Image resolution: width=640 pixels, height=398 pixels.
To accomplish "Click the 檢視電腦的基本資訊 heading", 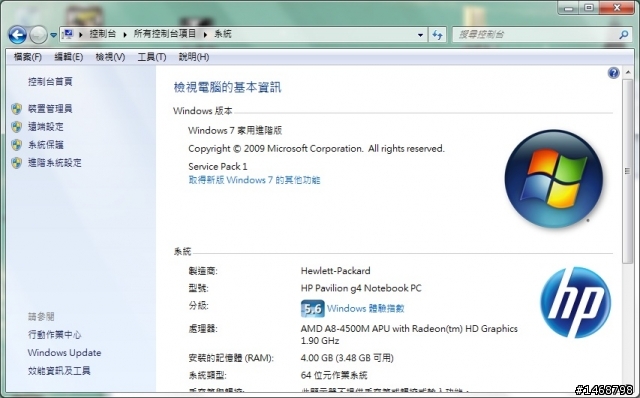I will click(x=227, y=87).
